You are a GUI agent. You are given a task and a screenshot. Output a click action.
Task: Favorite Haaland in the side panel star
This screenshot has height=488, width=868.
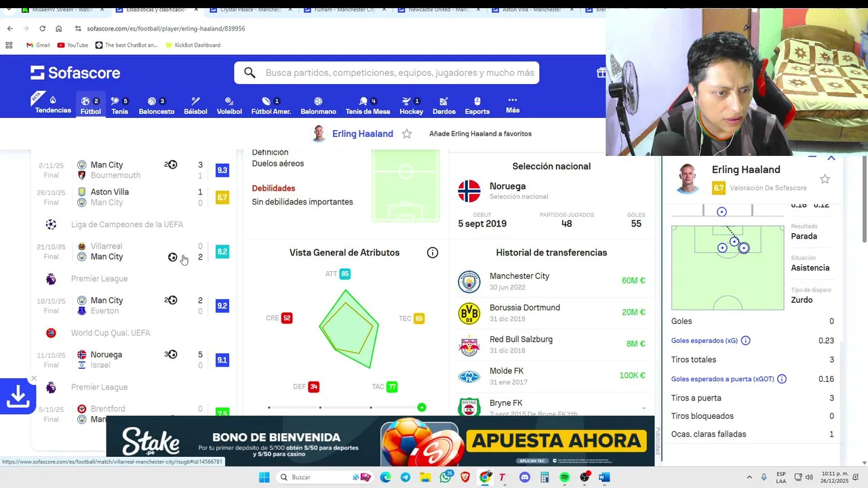click(x=825, y=179)
